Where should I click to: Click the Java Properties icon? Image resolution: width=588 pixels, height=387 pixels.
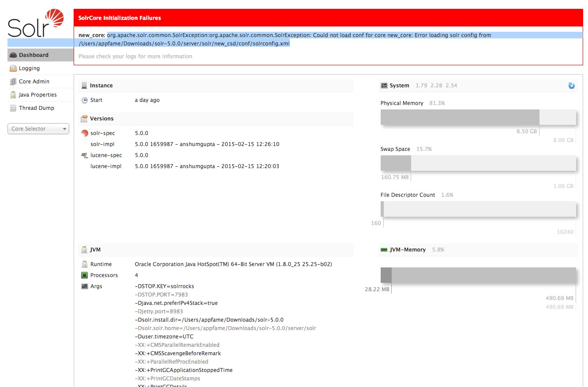pos(13,95)
